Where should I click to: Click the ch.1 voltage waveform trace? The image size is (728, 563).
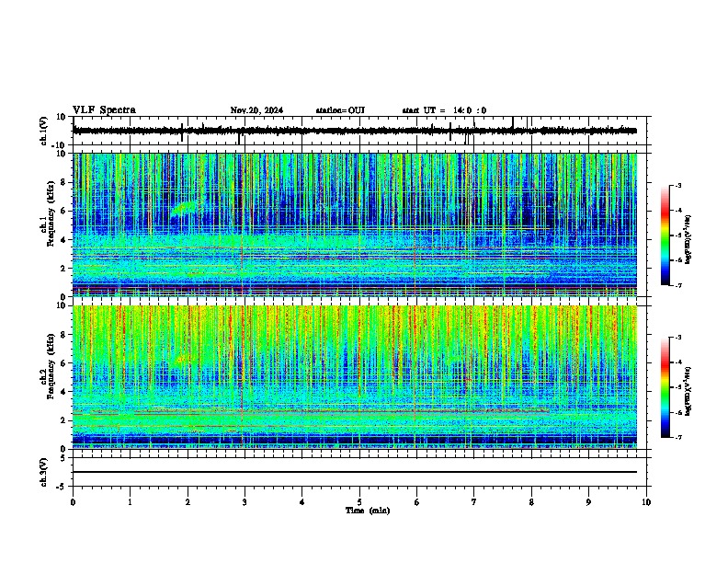click(x=355, y=131)
